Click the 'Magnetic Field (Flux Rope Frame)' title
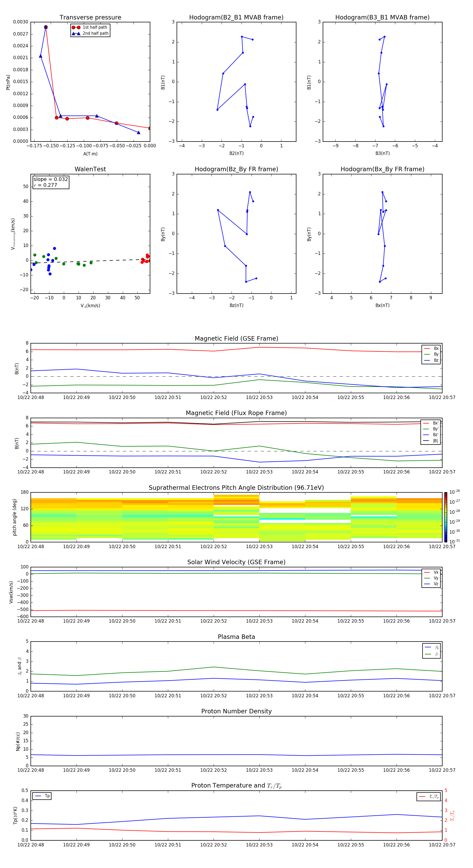This screenshot has width=473, height=868. coord(236,413)
